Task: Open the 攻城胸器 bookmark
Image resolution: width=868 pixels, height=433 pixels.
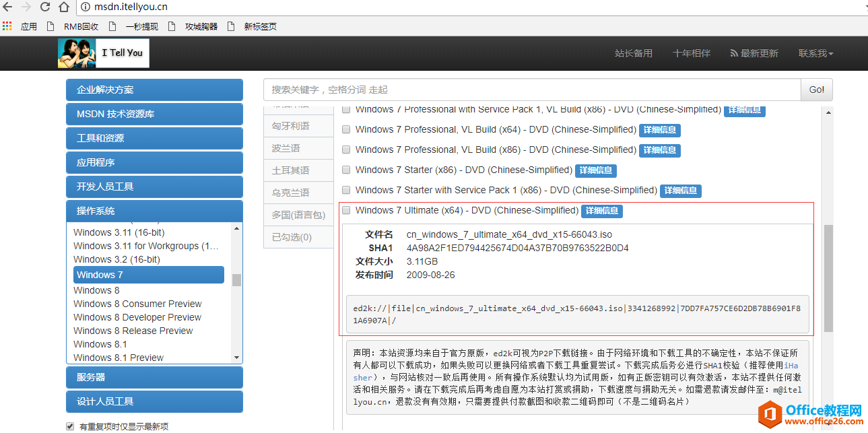Action: pyautogui.click(x=193, y=26)
